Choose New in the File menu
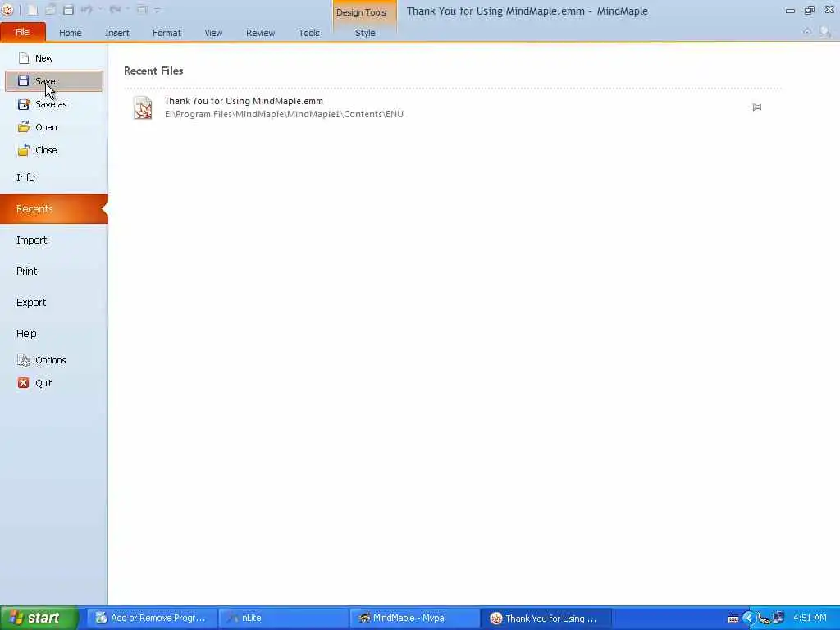 54,58
